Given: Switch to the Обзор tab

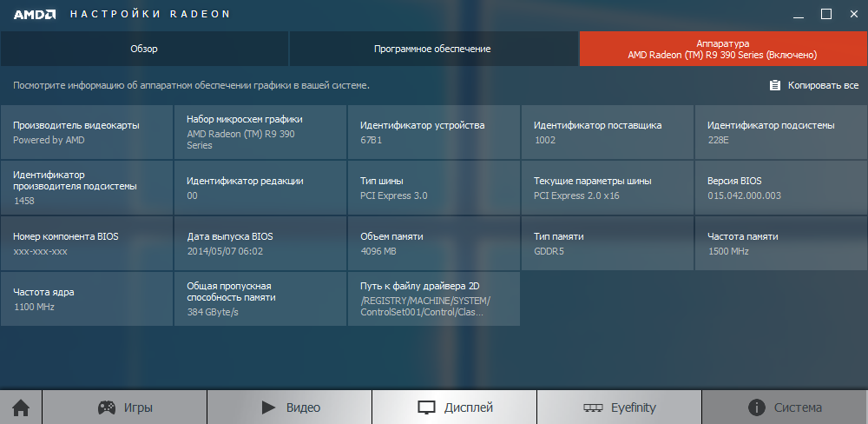Looking at the screenshot, I should click(x=144, y=49).
